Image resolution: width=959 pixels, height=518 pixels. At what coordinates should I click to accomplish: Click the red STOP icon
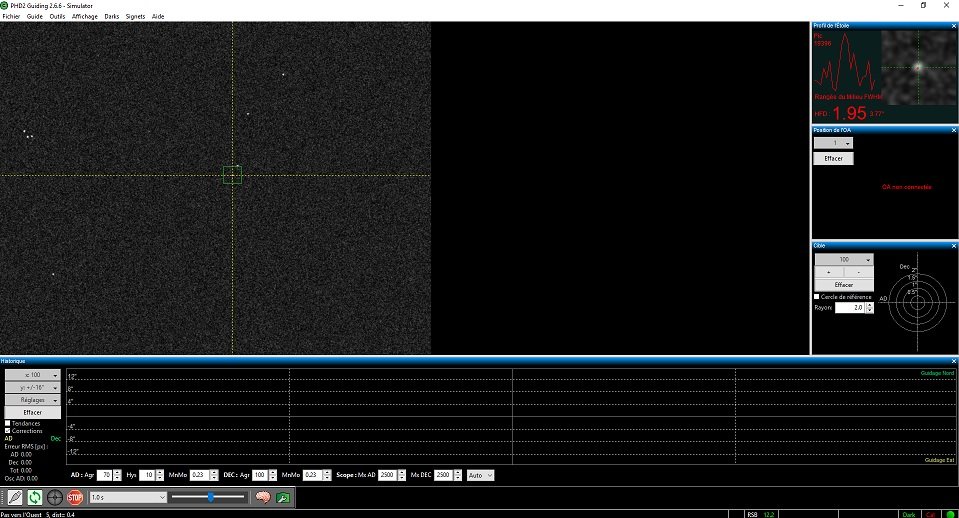point(75,497)
